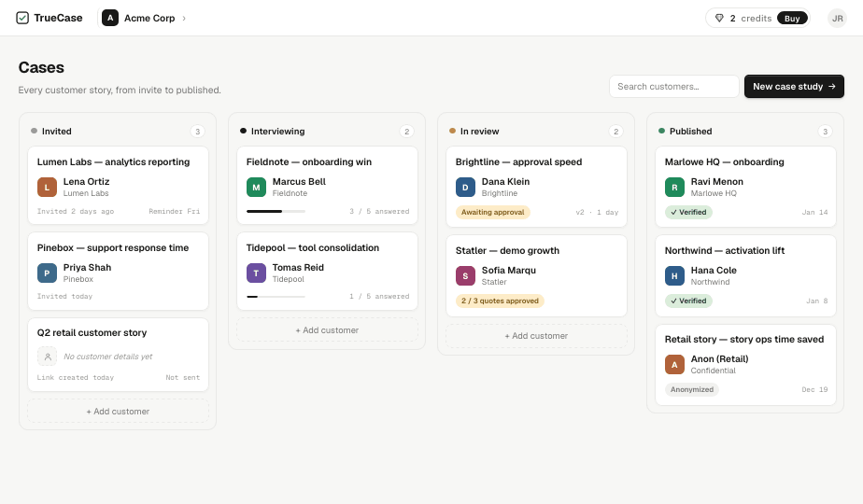Click the Acme Corp workspace avatar

click(x=110, y=18)
